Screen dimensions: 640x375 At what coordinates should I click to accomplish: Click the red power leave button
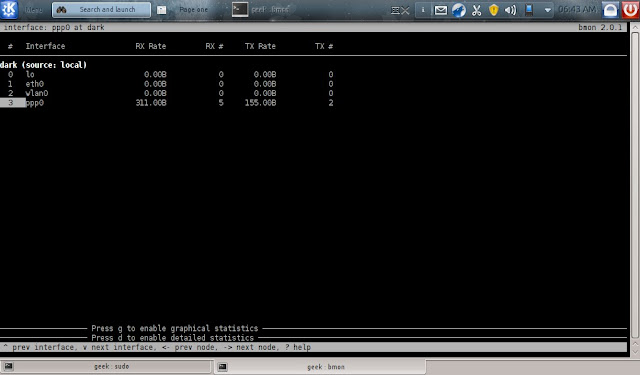[630, 10]
